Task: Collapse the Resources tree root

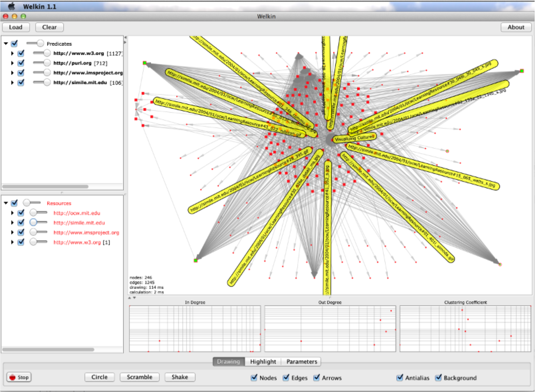Action: [x=6, y=203]
